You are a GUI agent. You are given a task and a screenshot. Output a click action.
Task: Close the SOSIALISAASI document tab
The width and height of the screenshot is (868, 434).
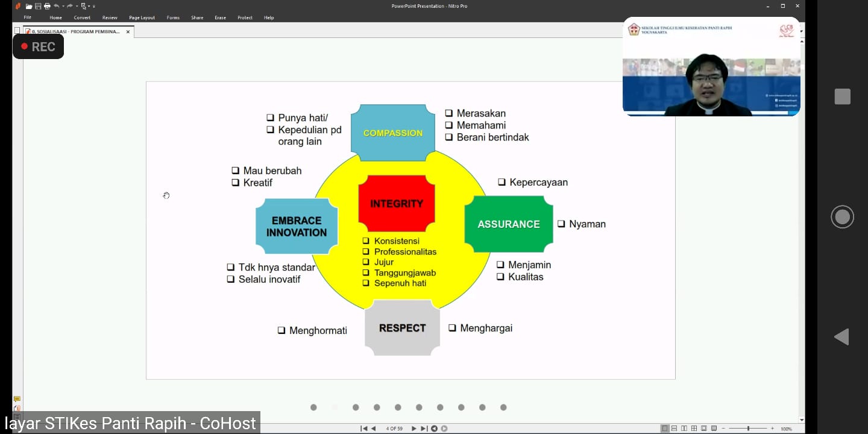(128, 31)
